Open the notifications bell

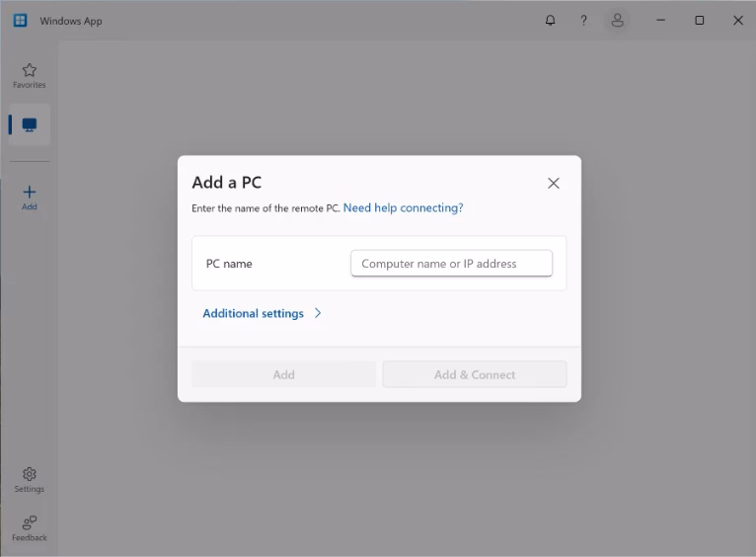click(550, 21)
